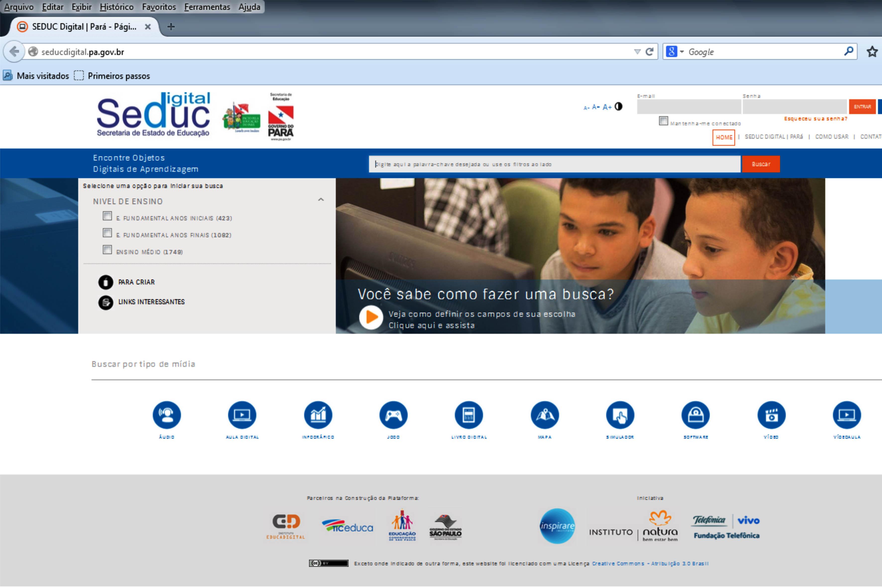Choose the Infográfico media icon
The width and height of the screenshot is (882, 588).
coord(318,415)
